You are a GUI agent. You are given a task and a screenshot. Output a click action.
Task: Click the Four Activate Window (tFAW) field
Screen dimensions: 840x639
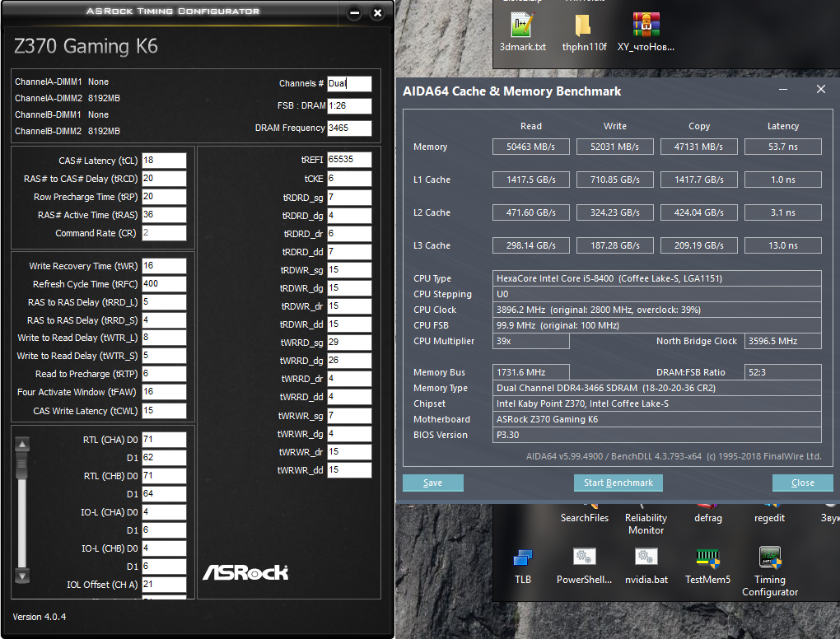164,392
